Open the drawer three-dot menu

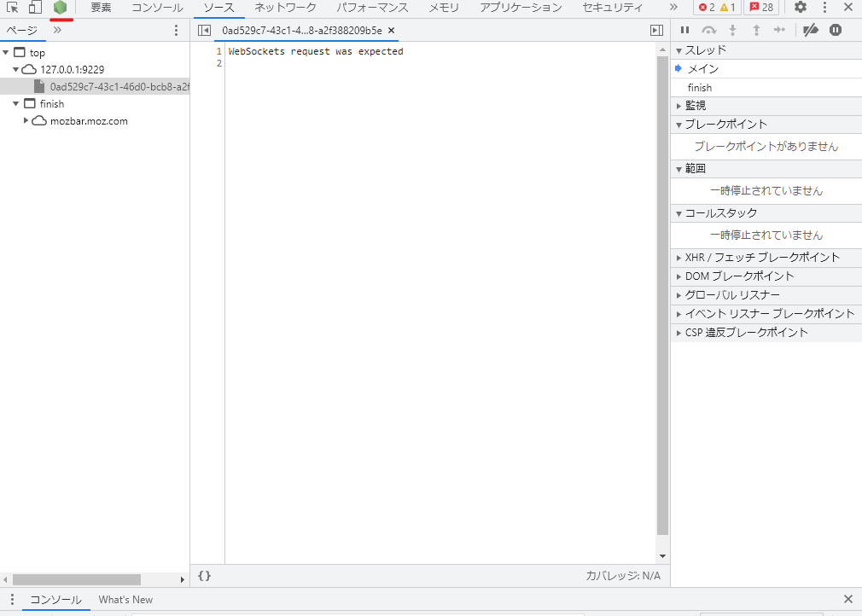click(x=12, y=600)
